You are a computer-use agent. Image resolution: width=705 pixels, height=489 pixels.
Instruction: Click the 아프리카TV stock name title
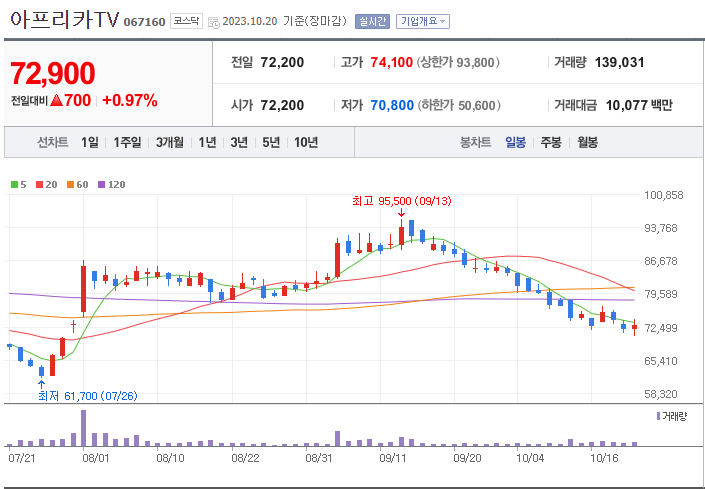(x=64, y=20)
